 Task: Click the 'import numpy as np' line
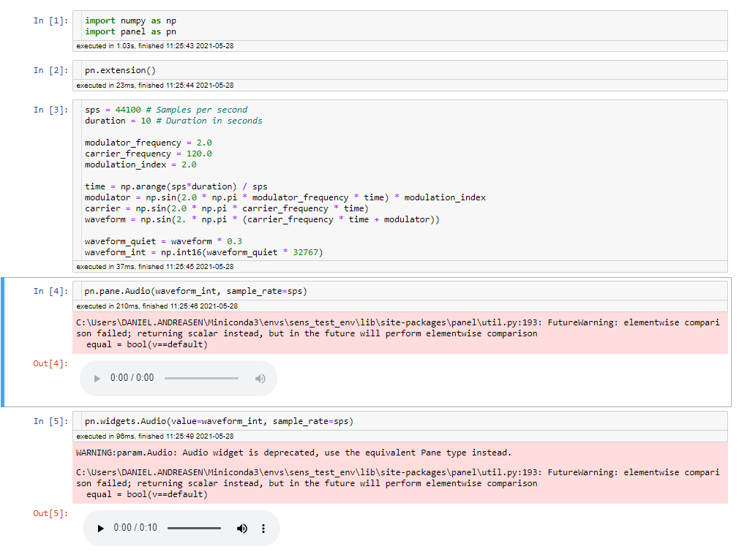(x=130, y=20)
